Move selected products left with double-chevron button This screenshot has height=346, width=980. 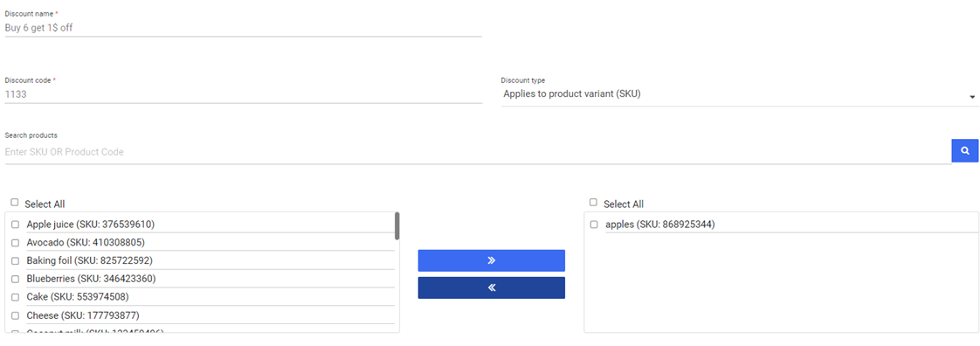coord(491,287)
